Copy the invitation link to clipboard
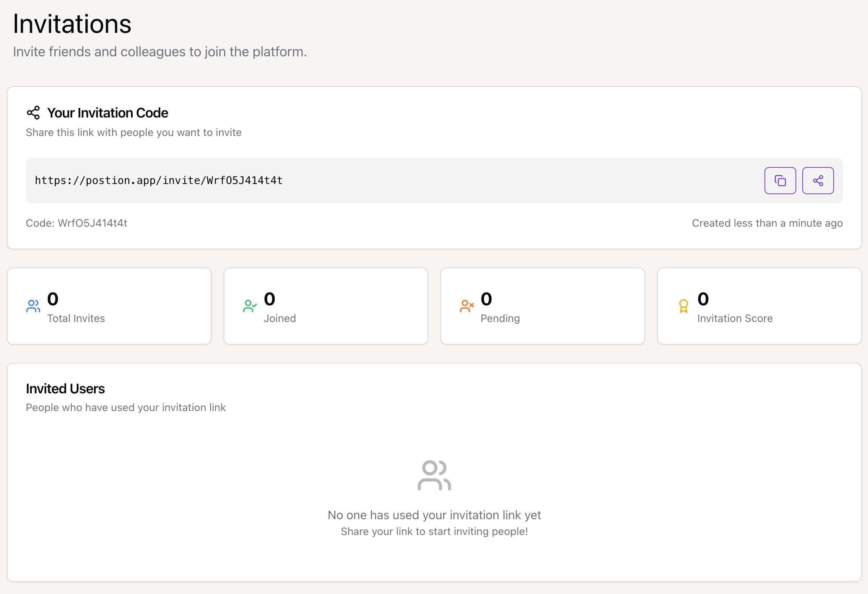The width and height of the screenshot is (868, 594). [x=780, y=181]
